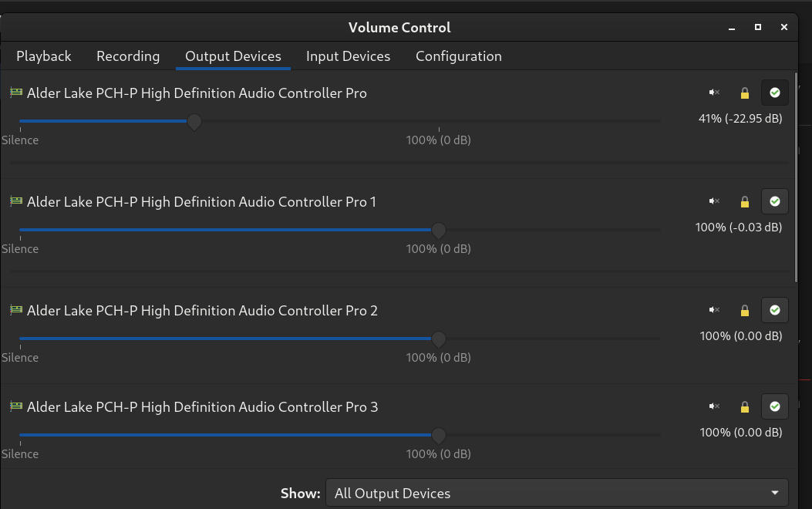The image size is (812, 509).
Task: Toggle lock channels for Controller Pro
Action: [745, 93]
